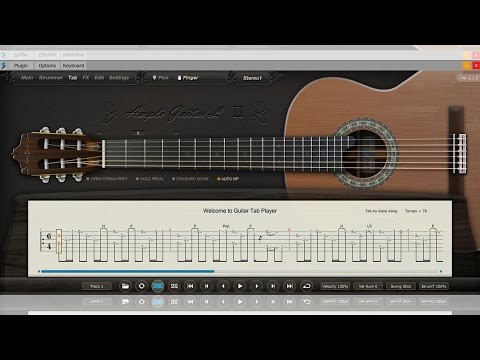Click the plugin logo icon in menu bar
This screenshot has height=360, width=480.
(x=4, y=66)
